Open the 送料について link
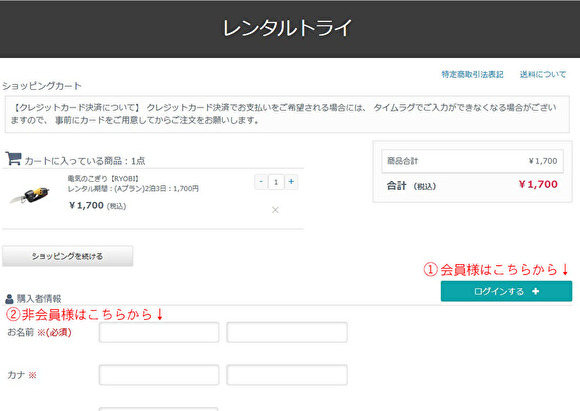This screenshot has height=411, width=580. pos(543,74)
